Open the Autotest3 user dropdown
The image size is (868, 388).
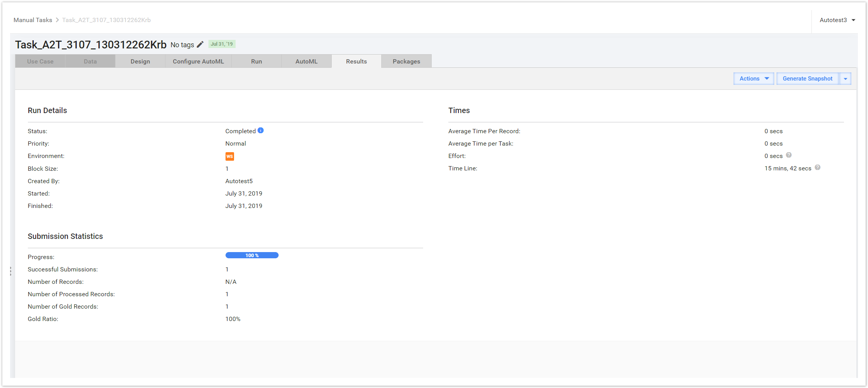[x=837, y=20]
